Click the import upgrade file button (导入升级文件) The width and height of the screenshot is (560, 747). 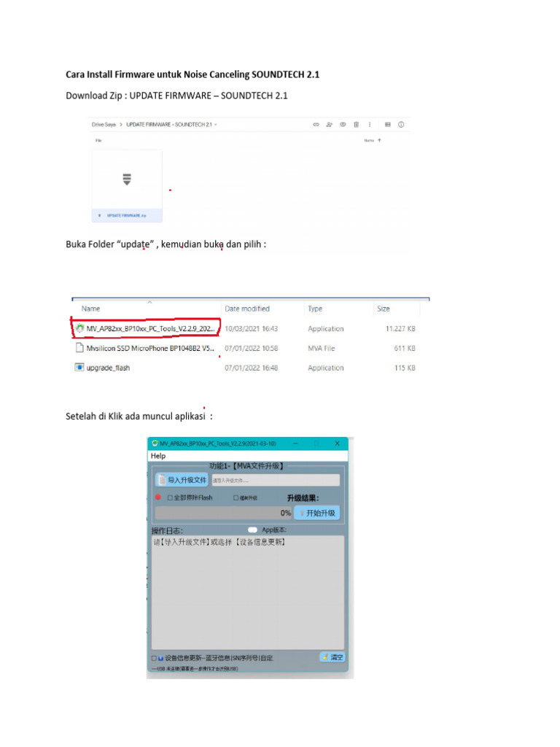point(182,480)
